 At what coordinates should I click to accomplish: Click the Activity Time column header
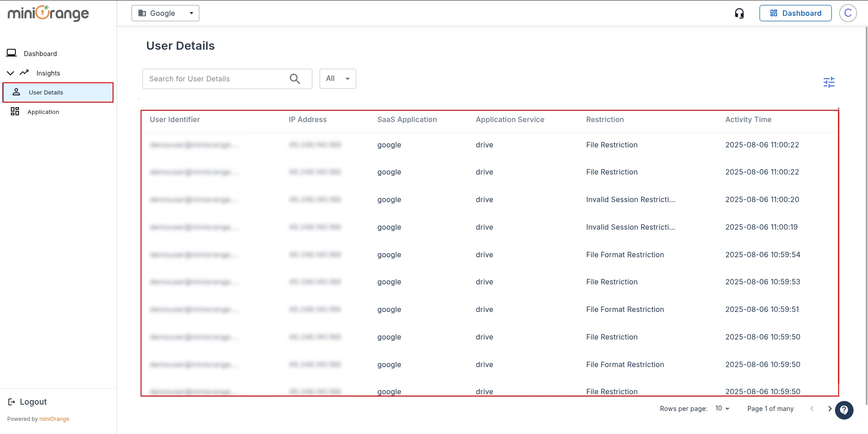(748, 119)
